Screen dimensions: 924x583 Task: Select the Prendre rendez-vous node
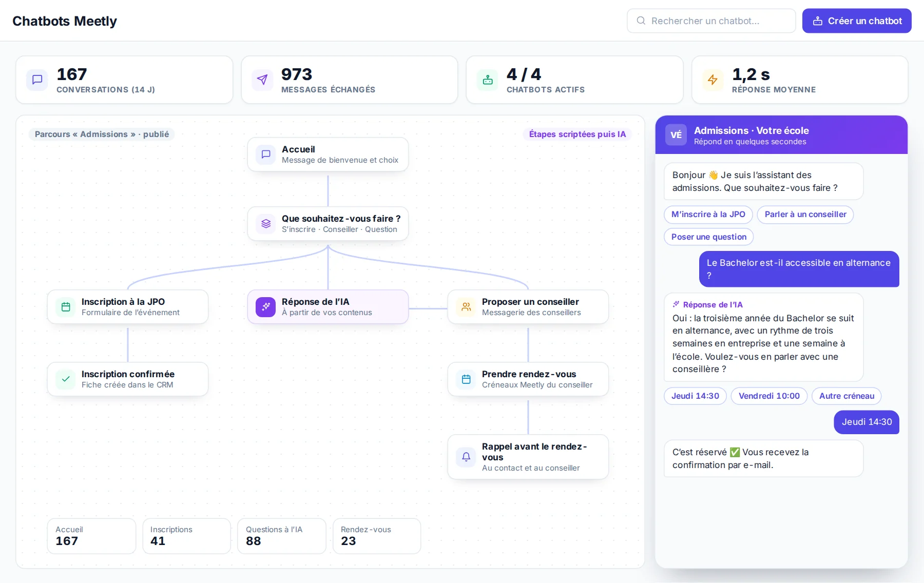coord(528,379)
